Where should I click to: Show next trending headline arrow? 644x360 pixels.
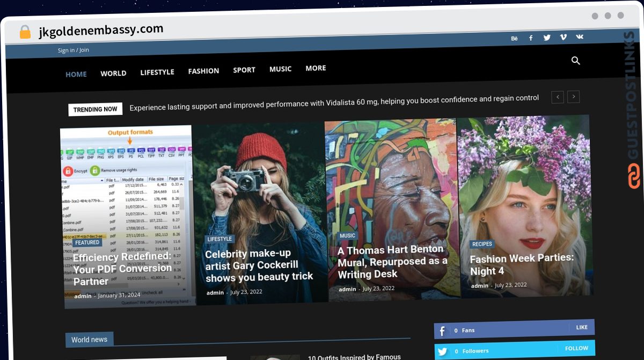574,97
